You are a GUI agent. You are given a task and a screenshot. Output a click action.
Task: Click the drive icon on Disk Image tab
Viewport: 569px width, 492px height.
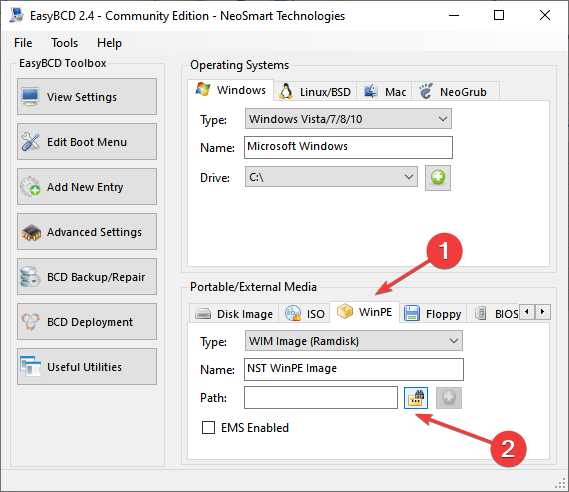point(203,313)
